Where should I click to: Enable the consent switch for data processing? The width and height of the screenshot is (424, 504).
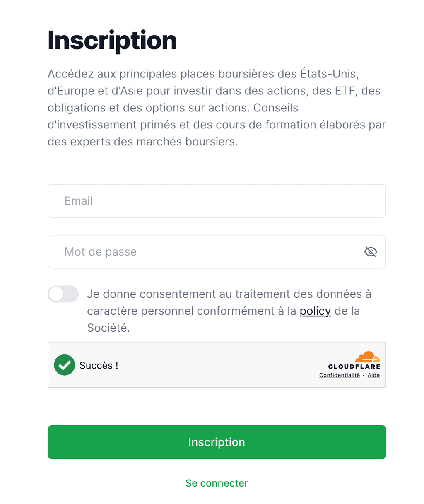click(x=63, y=294)
